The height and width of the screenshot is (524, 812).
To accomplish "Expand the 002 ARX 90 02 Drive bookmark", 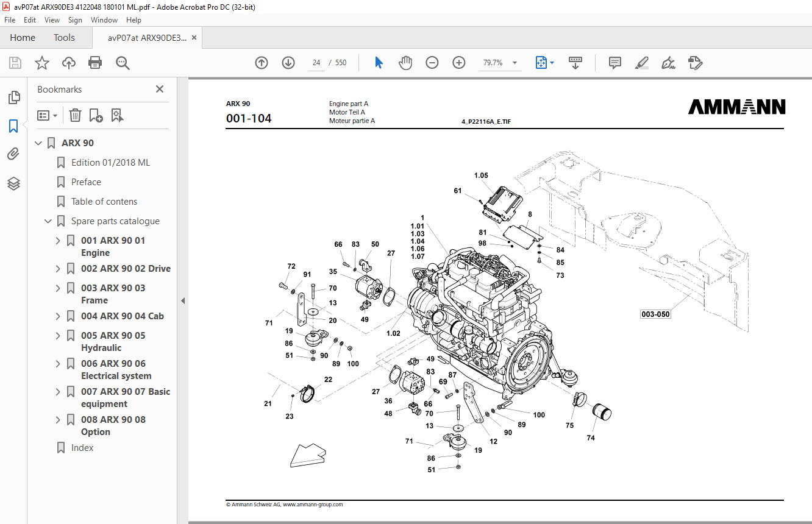I will point(58,269).
